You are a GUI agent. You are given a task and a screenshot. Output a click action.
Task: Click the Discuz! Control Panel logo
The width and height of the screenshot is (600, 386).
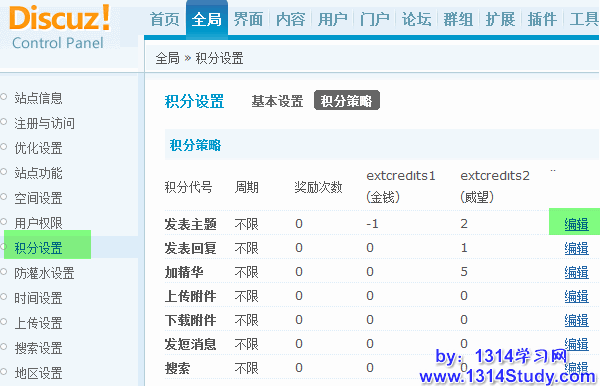tap(60, 28)
